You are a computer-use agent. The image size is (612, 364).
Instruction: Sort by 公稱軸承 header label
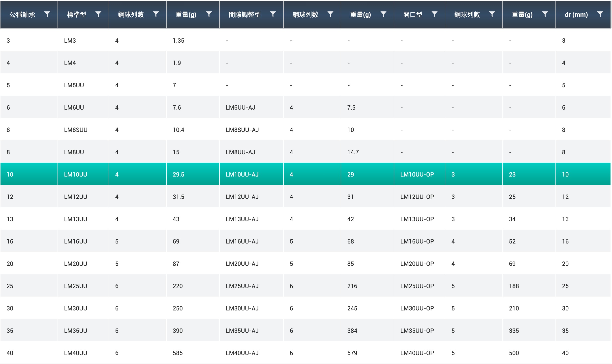point(22,15)
